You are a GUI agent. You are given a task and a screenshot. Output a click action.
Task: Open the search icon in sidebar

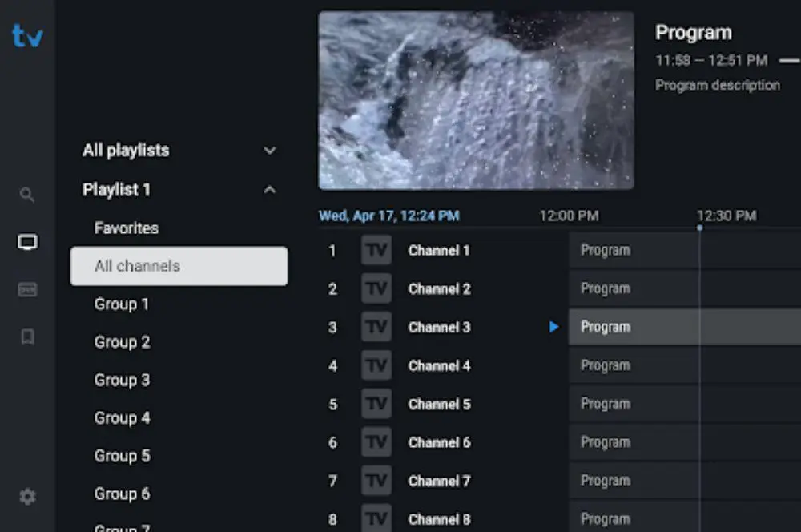tap(27, 194)
